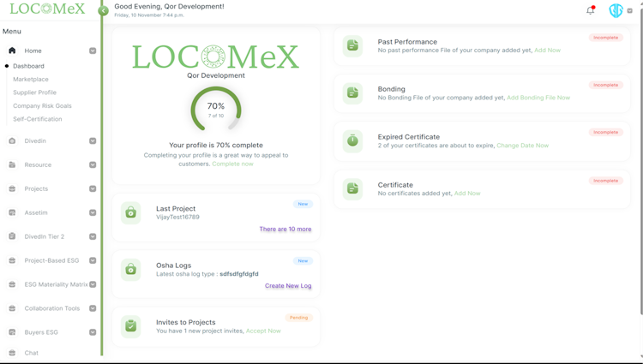Click the Chat menu icon
Viewport: 643px width, 364px height.
coord(12,353)
